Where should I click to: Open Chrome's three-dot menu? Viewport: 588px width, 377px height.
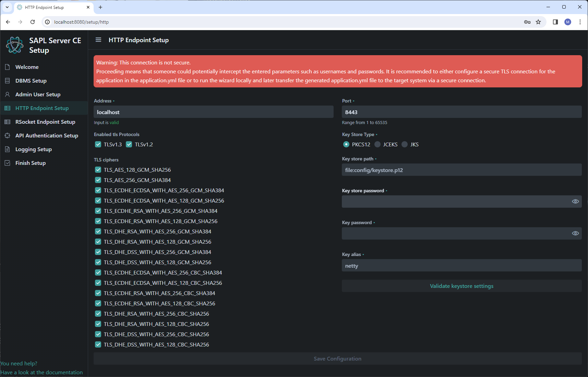[x=580, y=22]
